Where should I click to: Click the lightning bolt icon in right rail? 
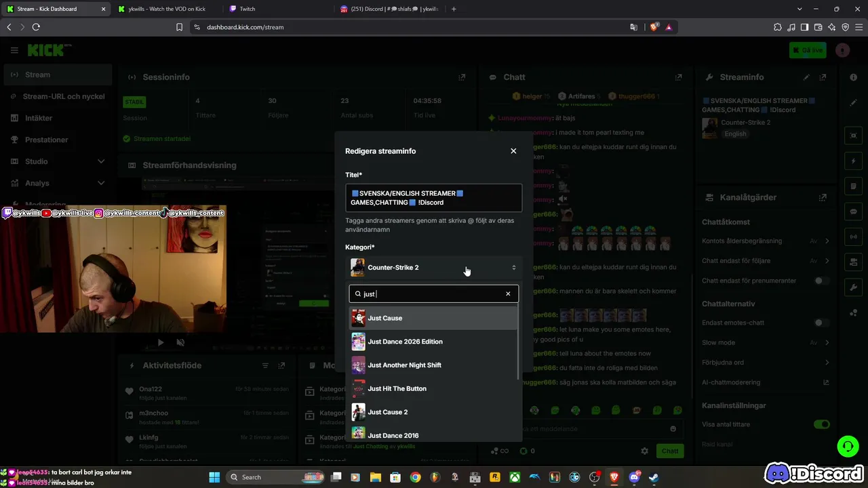[853, 161]
